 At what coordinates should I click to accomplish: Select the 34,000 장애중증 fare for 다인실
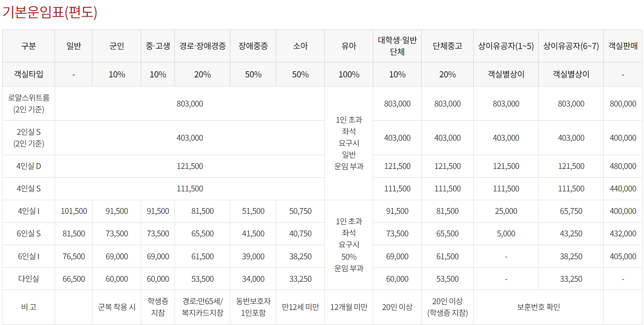click(x=253, y=279)
